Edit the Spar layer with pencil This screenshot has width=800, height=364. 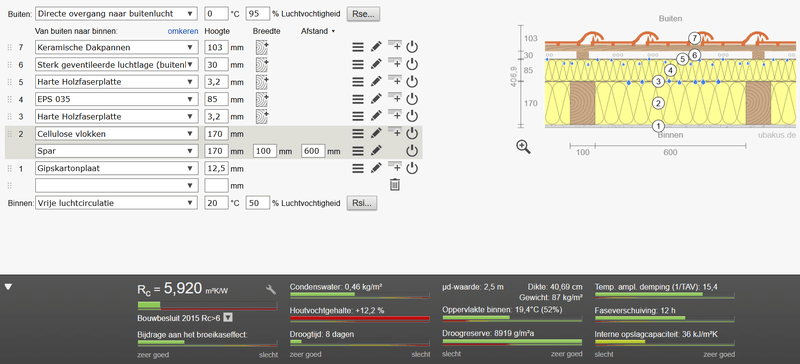click(376, 151)
